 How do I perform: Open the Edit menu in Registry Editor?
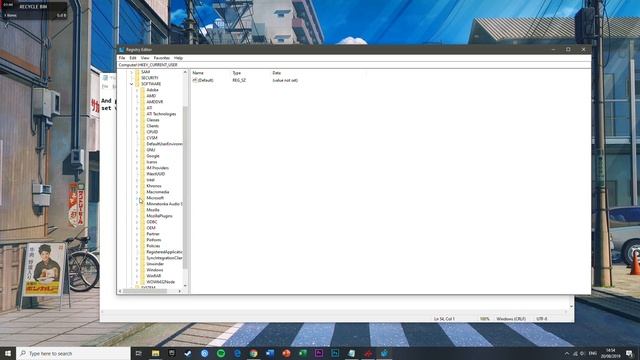133,58
